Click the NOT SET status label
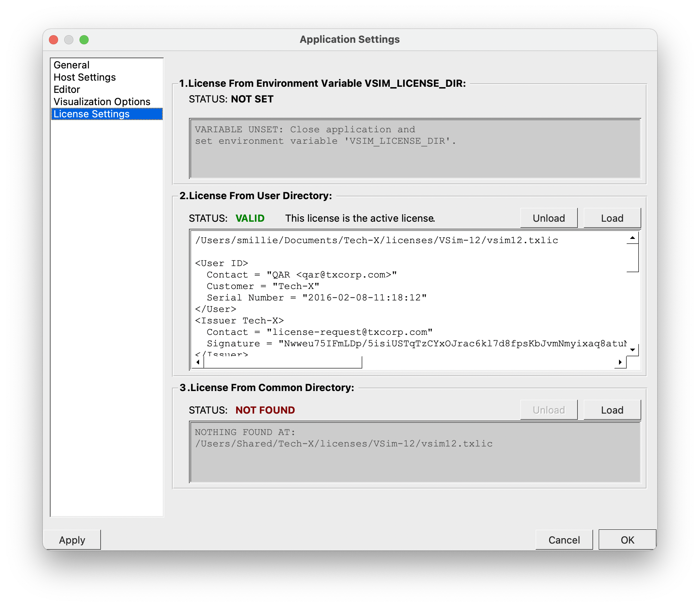 (252, 99)
